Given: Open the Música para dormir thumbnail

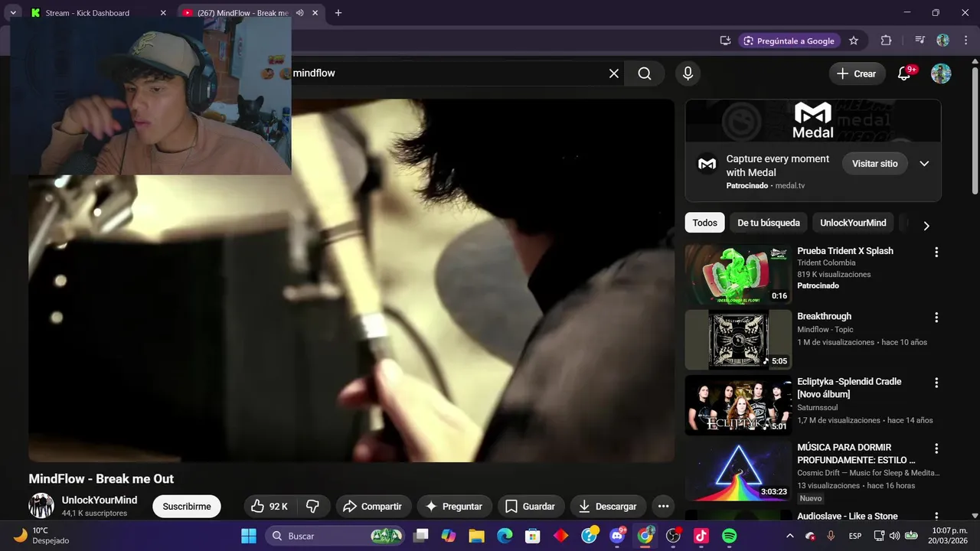Looking at the screenshot, I should tap(738, 471).
